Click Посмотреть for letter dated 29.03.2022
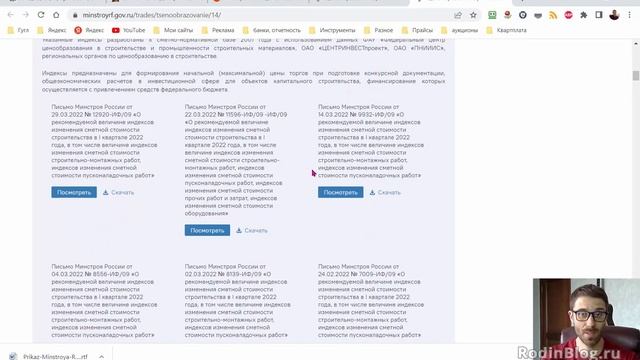 click(x=74, y=192)
